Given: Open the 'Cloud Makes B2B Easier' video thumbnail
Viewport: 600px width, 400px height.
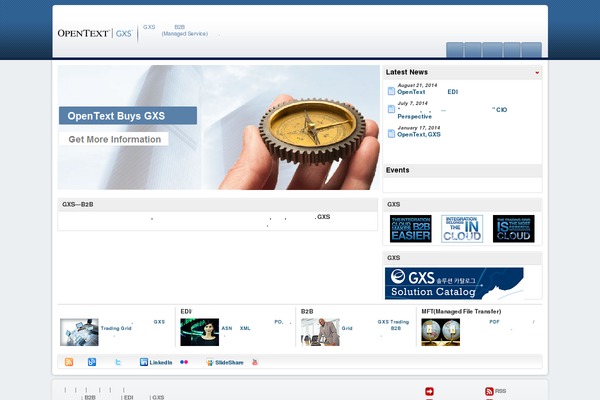Looking at the screenshot, I should click(411, 229).
